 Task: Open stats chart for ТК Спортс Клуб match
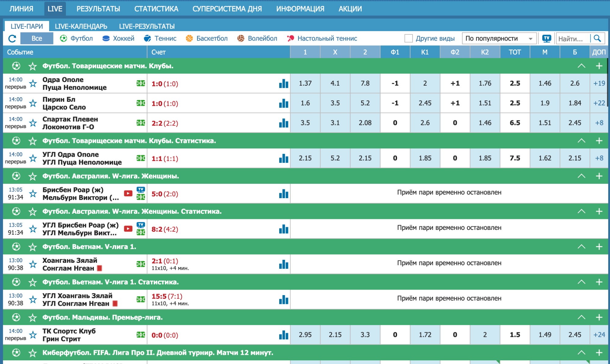click(x=283, y=335)
